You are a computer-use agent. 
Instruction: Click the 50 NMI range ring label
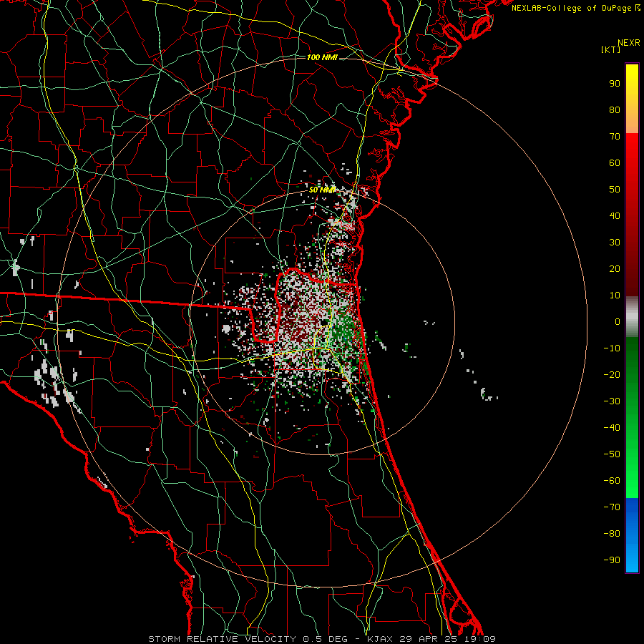point(322,190)
